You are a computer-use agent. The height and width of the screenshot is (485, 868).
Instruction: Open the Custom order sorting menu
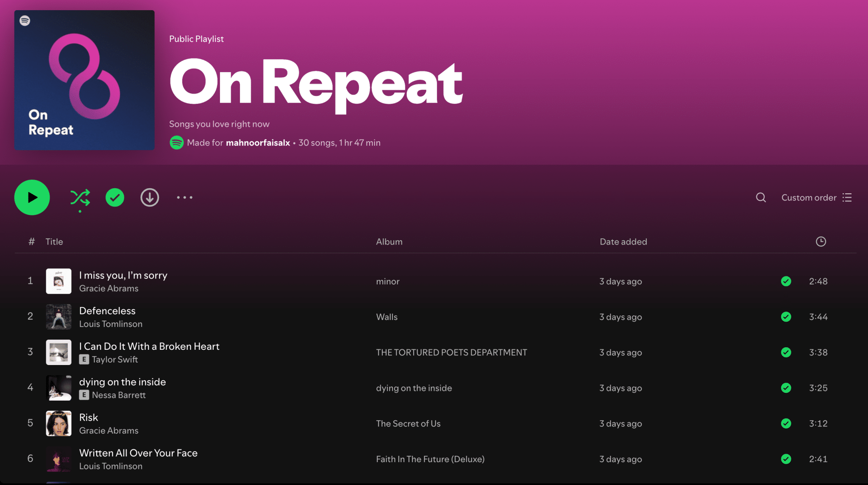coord(809,197)
